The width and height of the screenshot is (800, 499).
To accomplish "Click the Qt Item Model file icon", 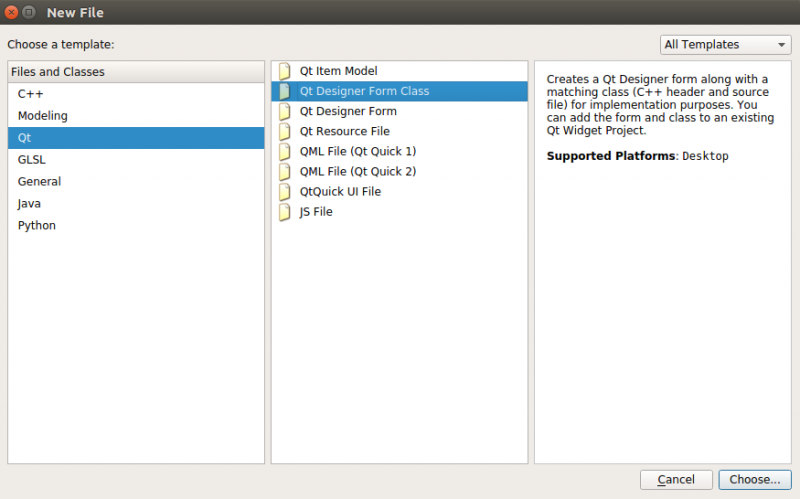I will (x=285, y=71).
